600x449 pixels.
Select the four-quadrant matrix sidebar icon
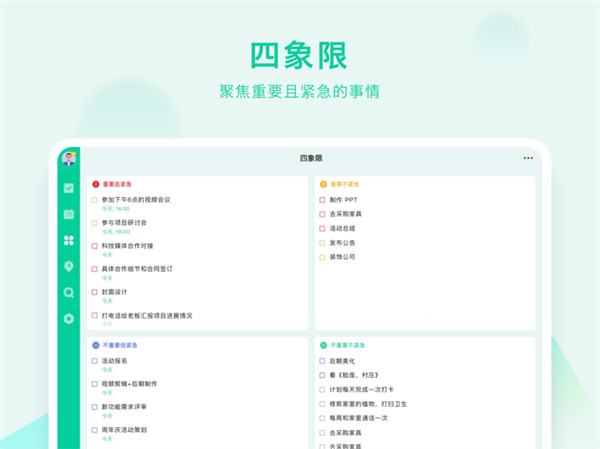click(x=69, y=240)
